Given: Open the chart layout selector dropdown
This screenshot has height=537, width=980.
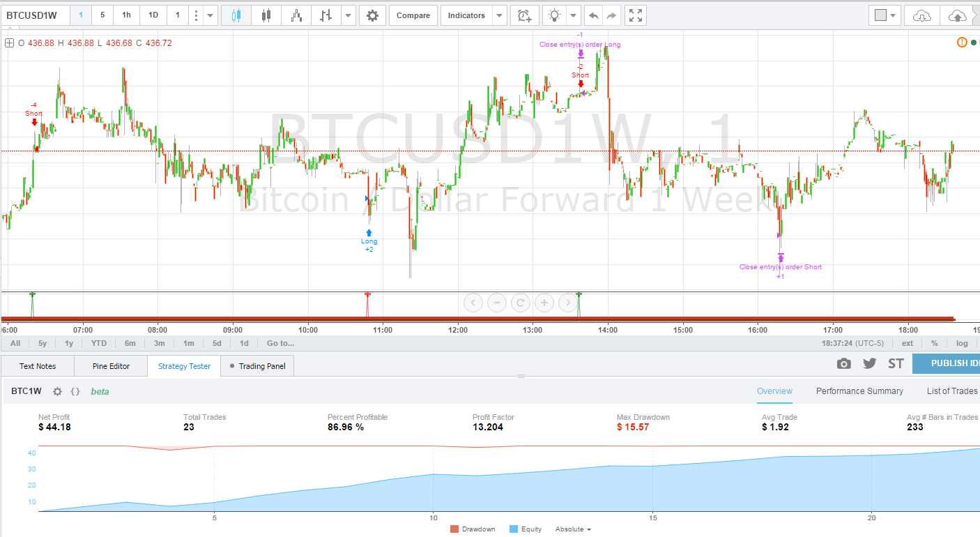Looking at the screenshot, I should coord(885,15).
